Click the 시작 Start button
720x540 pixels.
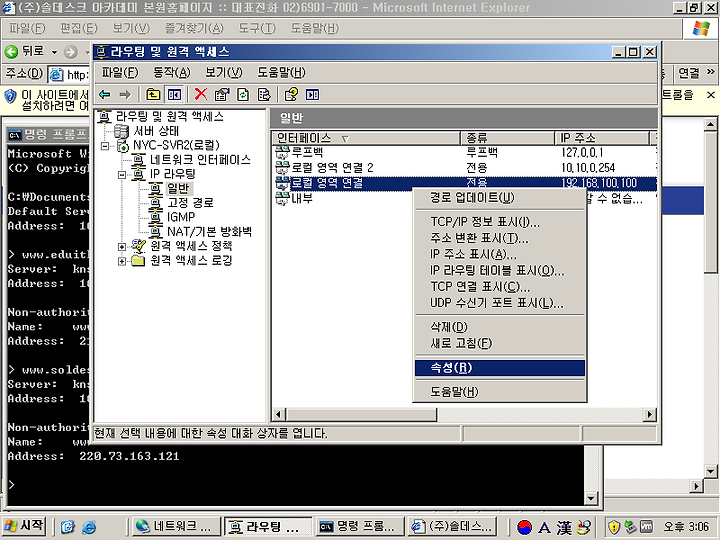click(24, 526)
